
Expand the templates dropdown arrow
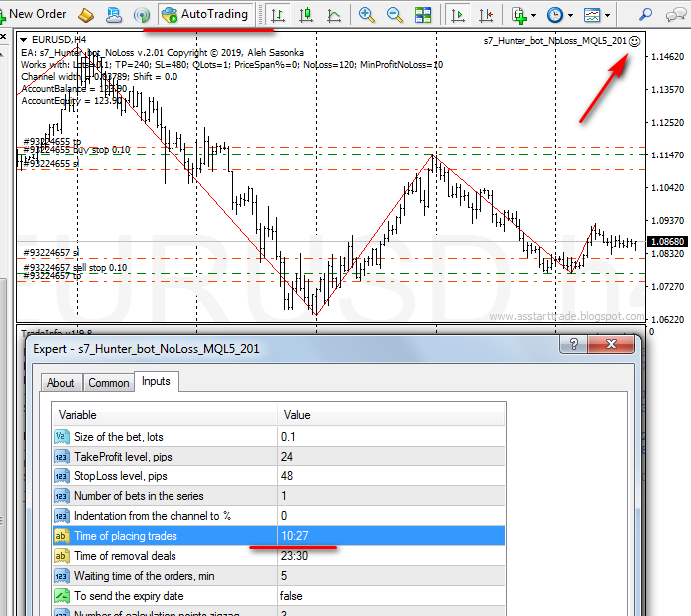pyautogui.click(x=607, y=15)
